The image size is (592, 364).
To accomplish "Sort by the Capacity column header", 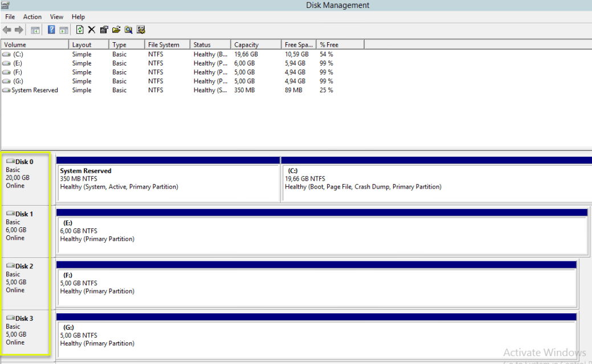I will pos(255,44).
